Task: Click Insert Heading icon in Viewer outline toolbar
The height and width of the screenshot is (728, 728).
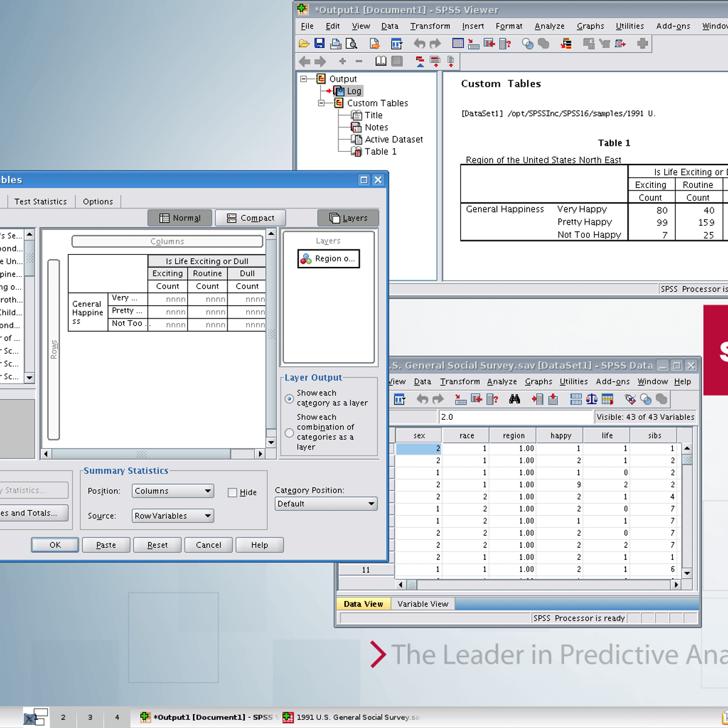Action: coord(420,61)
